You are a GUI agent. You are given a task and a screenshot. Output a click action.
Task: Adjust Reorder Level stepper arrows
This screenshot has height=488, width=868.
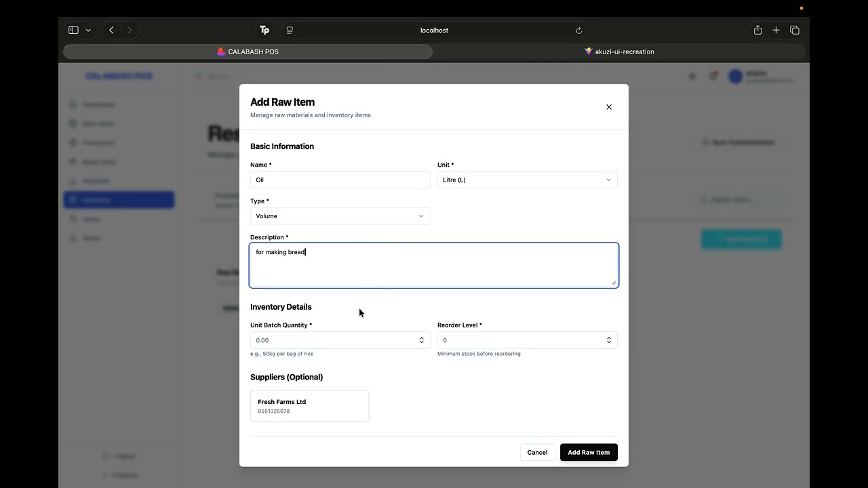[x=608, y=340]
